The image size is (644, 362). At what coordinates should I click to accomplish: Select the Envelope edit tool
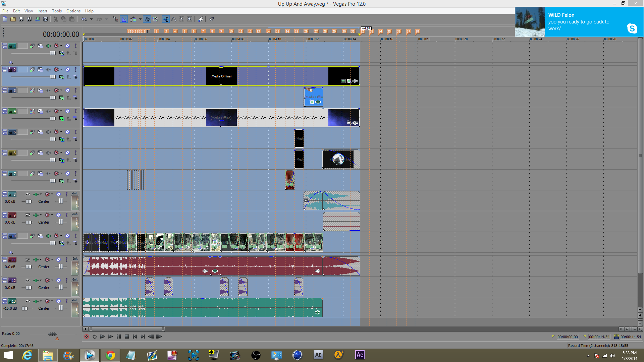coord(174,19)
